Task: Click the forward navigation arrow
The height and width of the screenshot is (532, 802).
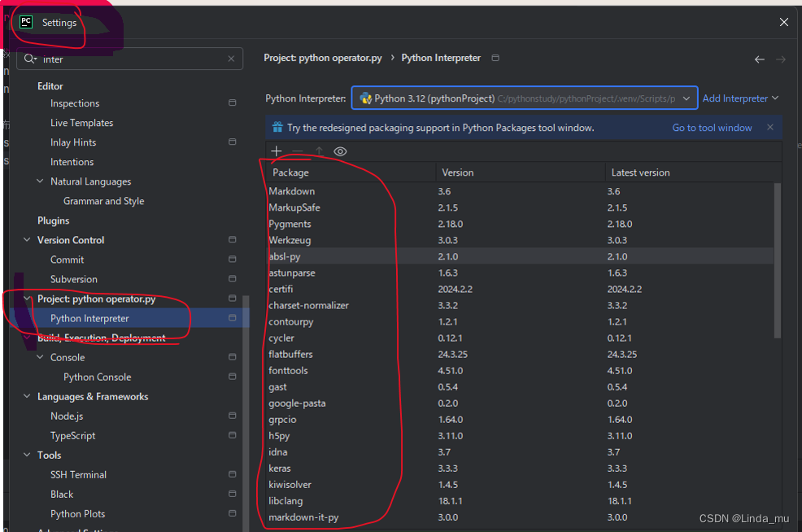Action: [781, 59]
